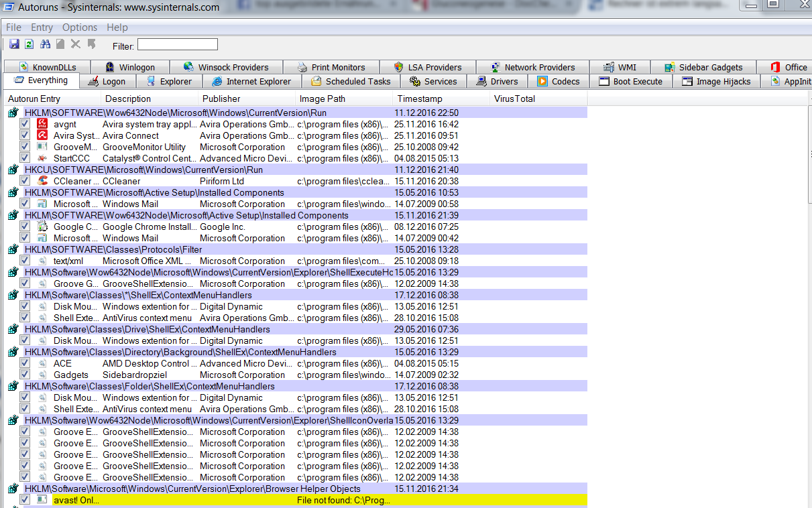Open the Entry menu

click(x=42, y=27)
